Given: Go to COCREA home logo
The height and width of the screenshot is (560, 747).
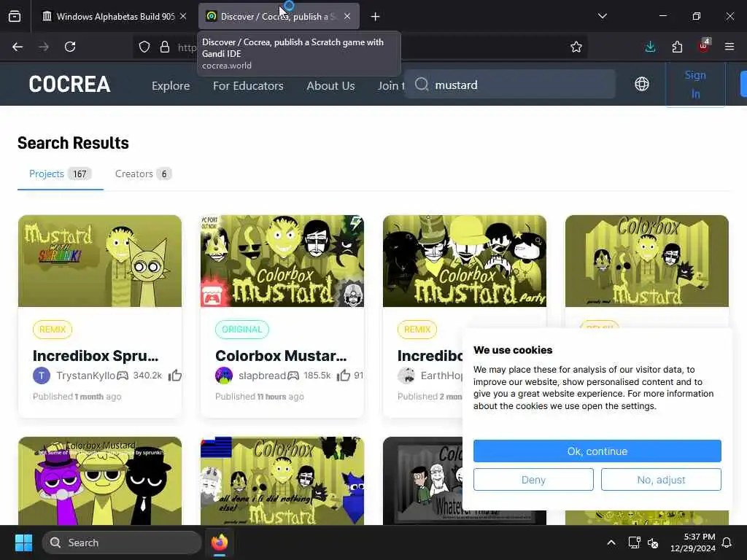Looking at the screenshot, I should 69,85.
